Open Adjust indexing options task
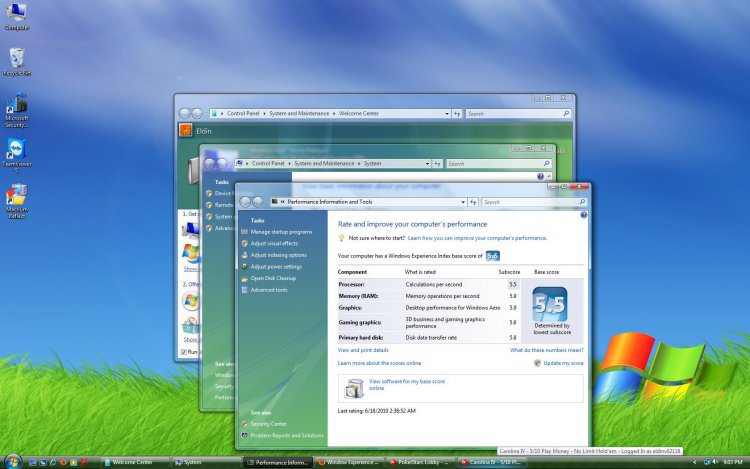The image size is (750, 469). (x=279, y=255)
